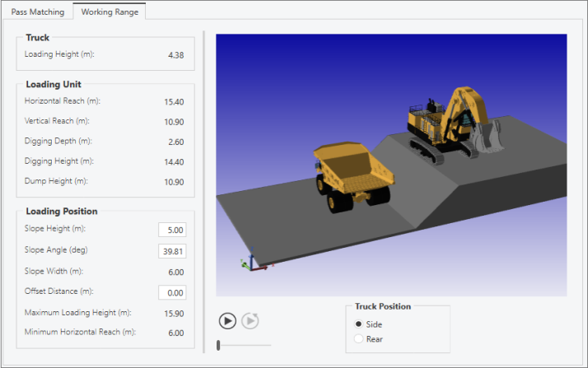Click the Dump Height value 10.90
Image resolution: width=588 pixels, height=368 pixels.
click(174, 182)
